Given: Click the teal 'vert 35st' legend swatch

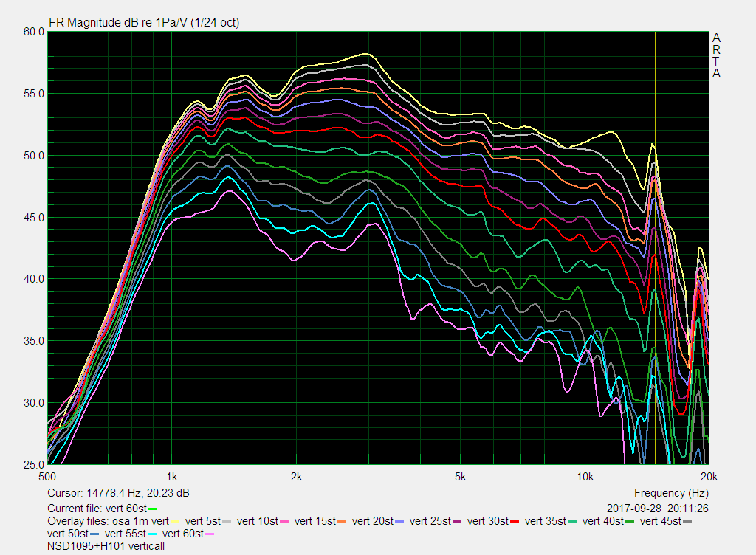Looking at the screenshot, I should (572, 522).
